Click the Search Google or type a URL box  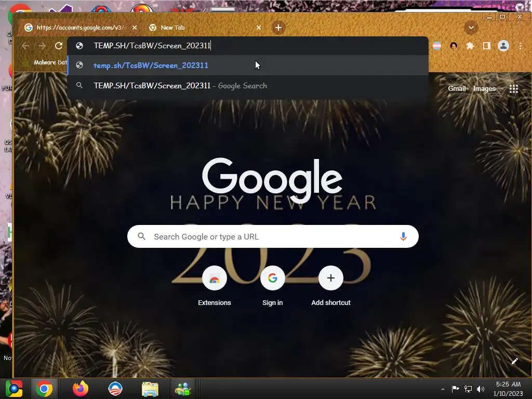[x=273, y=236]
